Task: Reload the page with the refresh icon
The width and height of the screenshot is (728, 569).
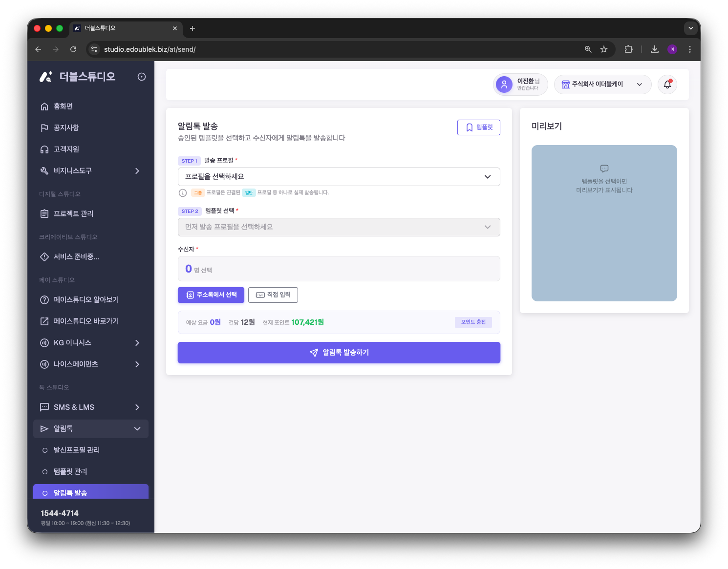Action: (x=73, y=49)
